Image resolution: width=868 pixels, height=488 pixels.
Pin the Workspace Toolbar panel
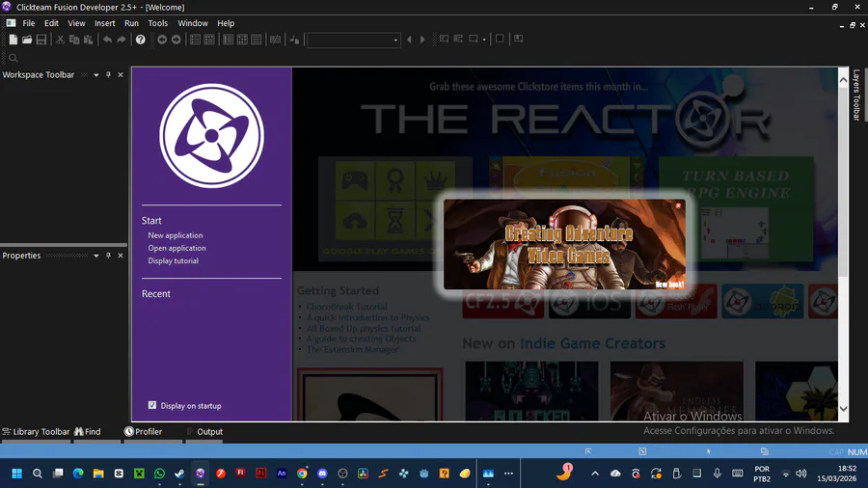pyautogui.click(x=108, y=74)
